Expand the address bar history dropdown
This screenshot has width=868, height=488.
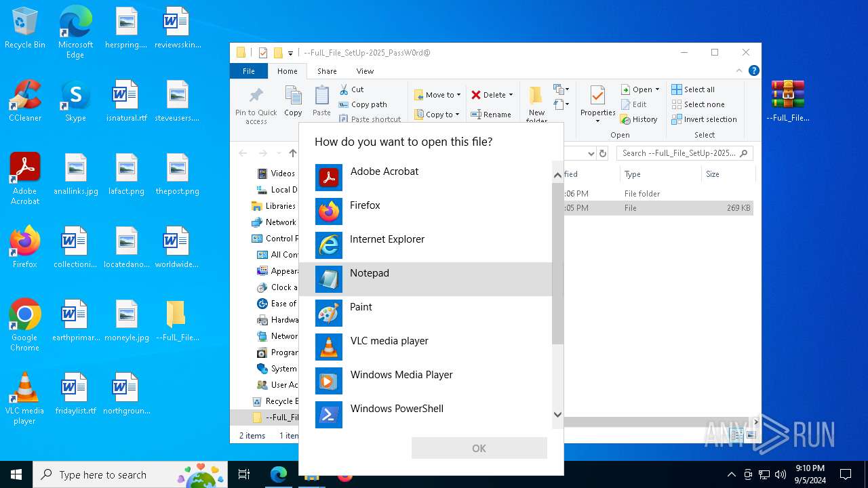point(591,153)
